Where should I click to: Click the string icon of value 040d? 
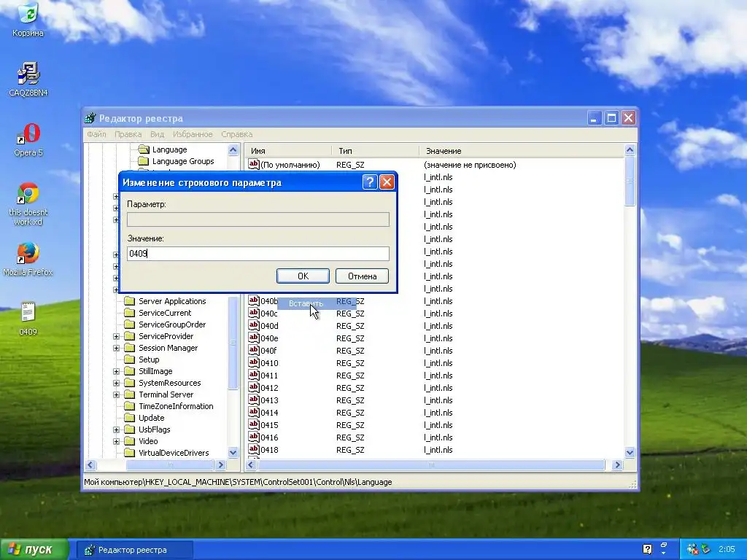pos(254,325)
